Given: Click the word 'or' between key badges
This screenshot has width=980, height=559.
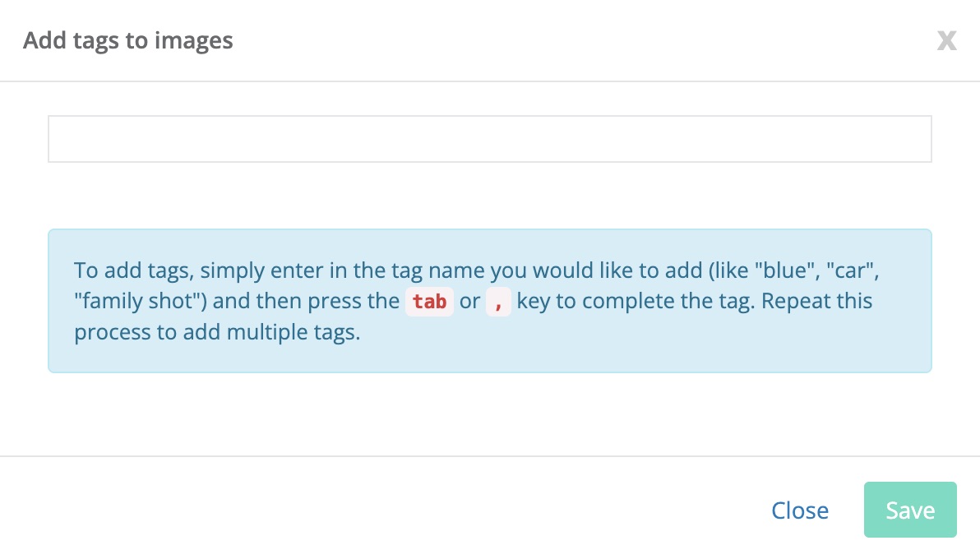Looking at the screenshot, I should (470, 302).
